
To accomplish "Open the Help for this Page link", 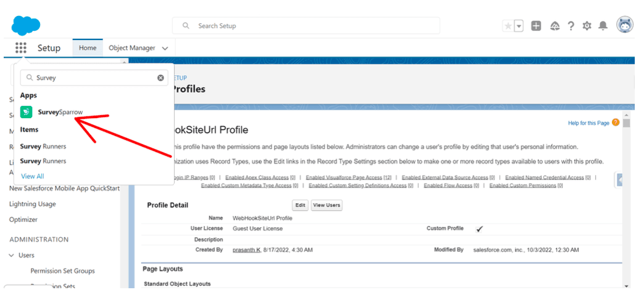I will pos(588,123).
